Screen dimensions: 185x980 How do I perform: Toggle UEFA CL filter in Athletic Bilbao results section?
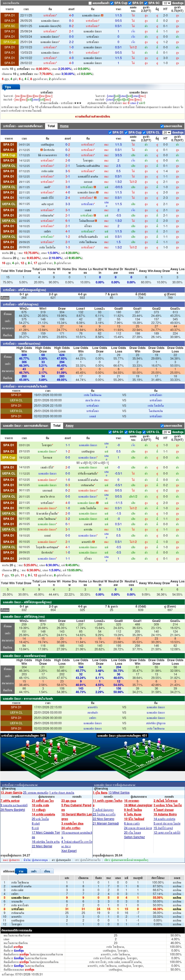pyautogui.click(x=145, y=432)
